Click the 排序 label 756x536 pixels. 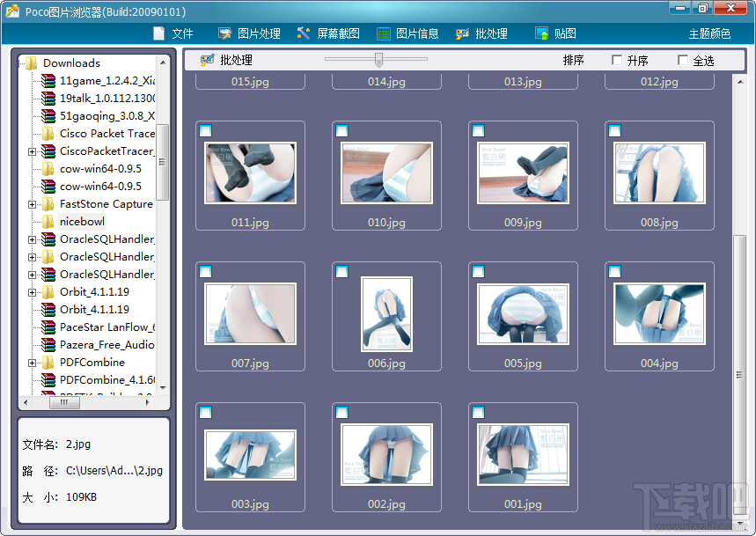[573, 60]
